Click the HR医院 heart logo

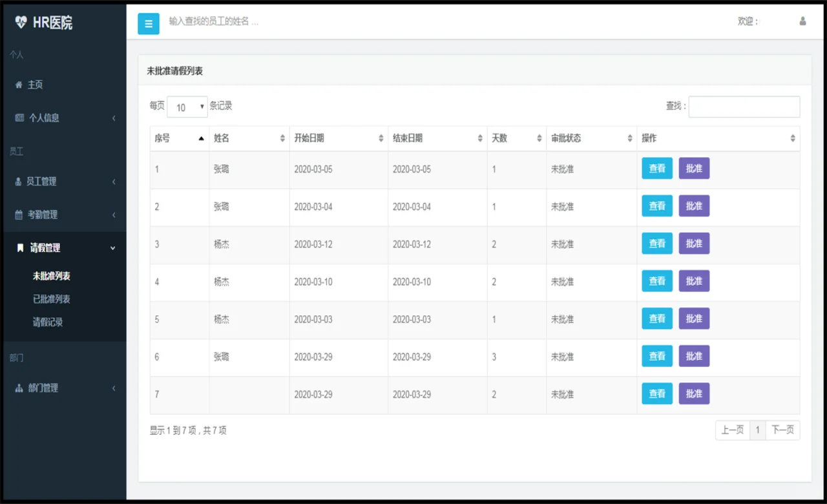coord(21,21)
